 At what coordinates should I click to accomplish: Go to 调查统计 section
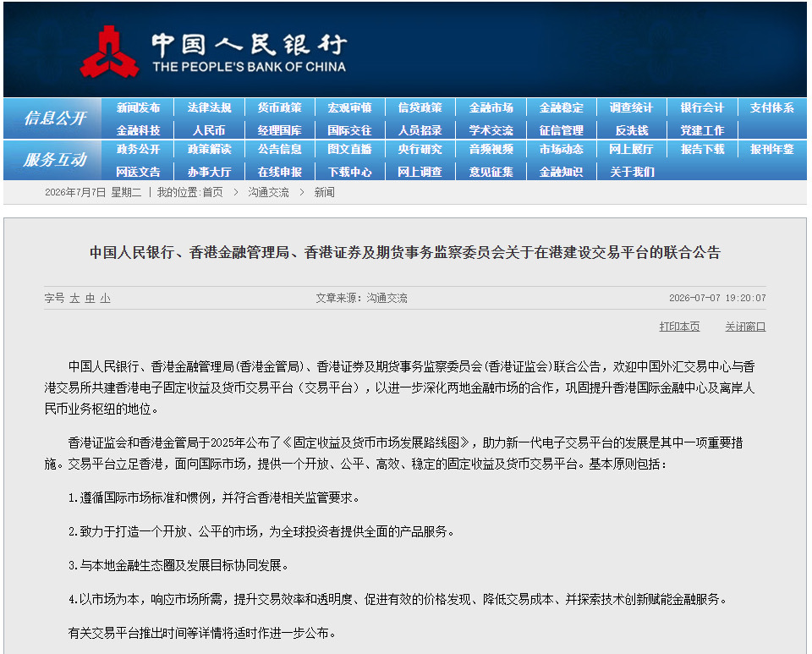[x=631, y=107]
